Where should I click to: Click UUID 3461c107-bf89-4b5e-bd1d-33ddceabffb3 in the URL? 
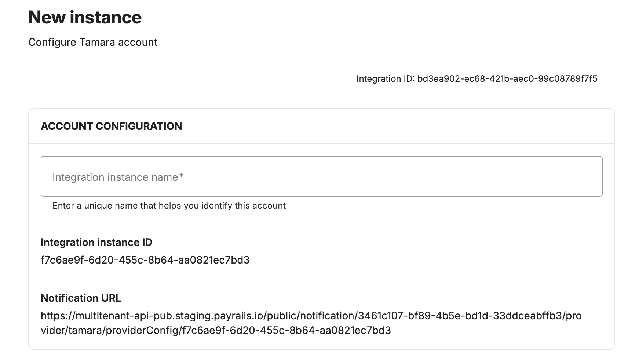[x=460, y=316]
